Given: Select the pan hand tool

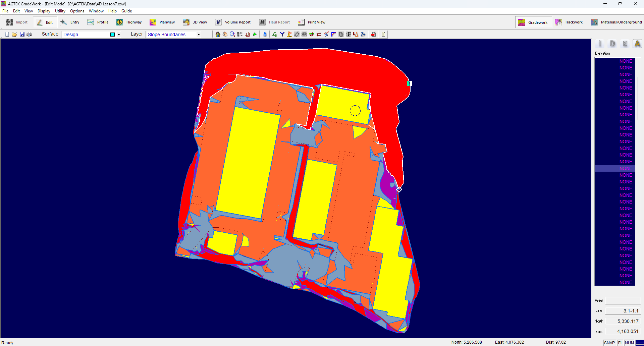Looking at the screenshot, I should tap(225, 34).
